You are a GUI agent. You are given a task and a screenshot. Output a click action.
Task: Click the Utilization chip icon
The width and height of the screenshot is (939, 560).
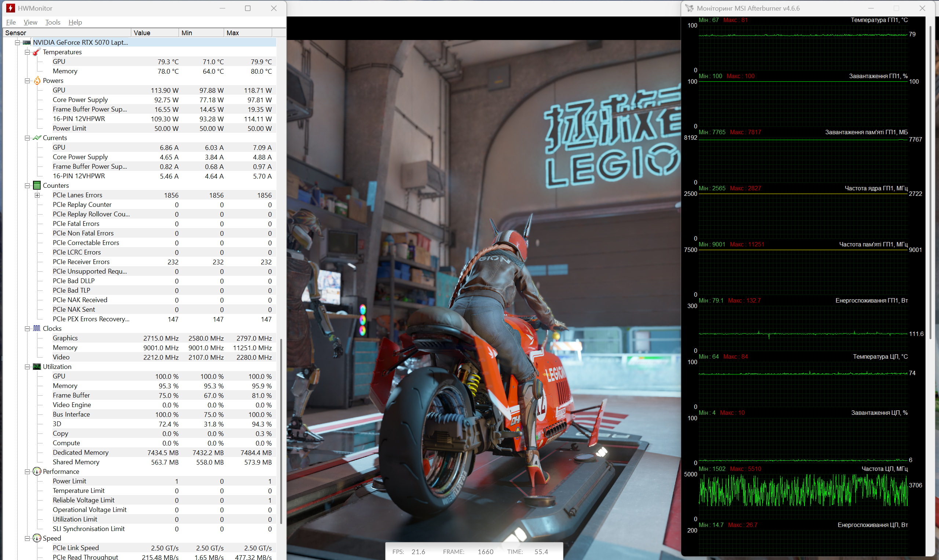point(37,366)
